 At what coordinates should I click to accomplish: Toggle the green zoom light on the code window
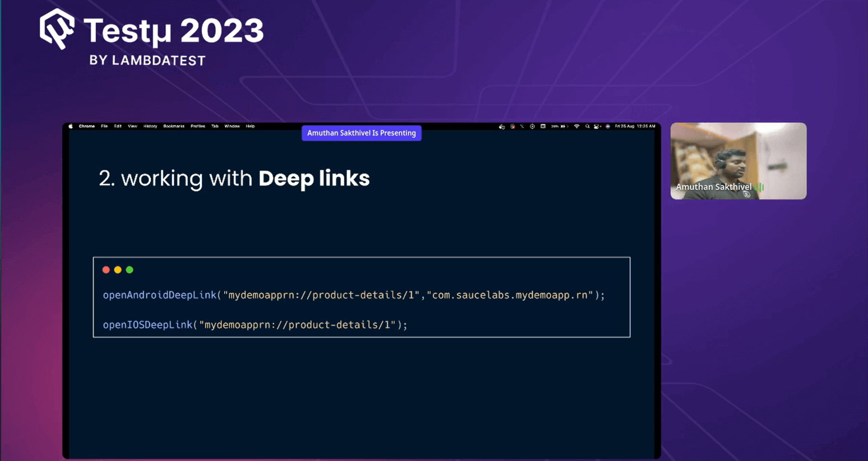(x=130, y=269)
